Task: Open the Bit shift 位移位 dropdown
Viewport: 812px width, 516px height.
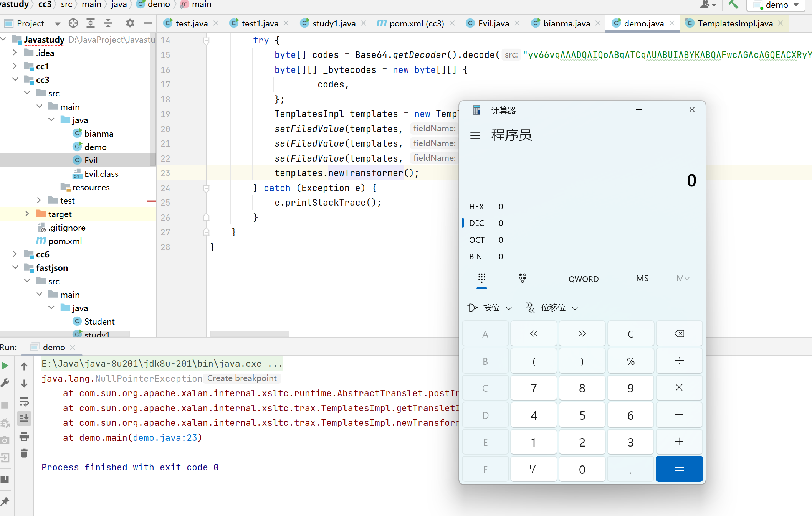Action: (552, 308)
